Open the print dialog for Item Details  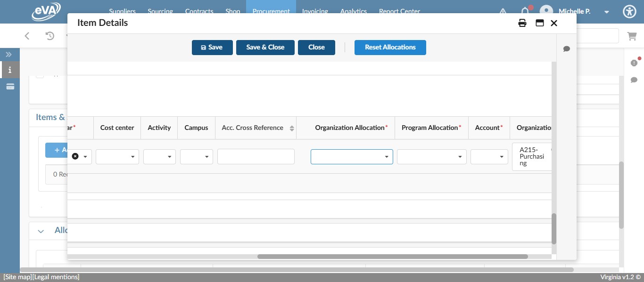click(522, 23)
